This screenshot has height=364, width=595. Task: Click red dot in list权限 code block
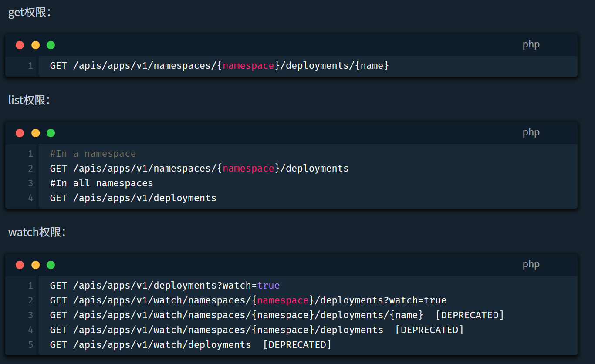pos(20,133)
